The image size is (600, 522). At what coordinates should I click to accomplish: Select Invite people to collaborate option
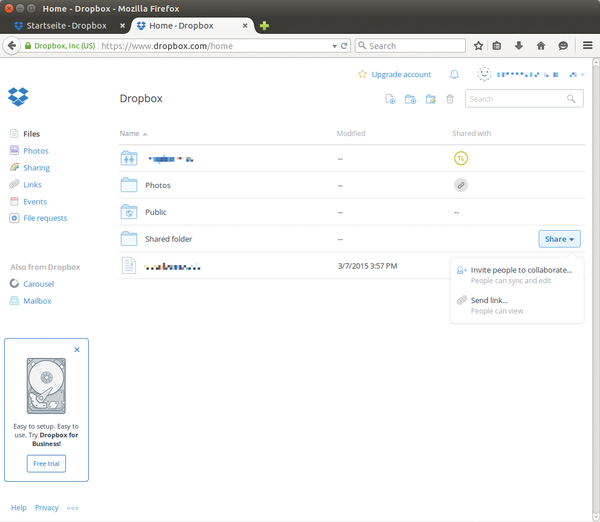pos(517,275)
